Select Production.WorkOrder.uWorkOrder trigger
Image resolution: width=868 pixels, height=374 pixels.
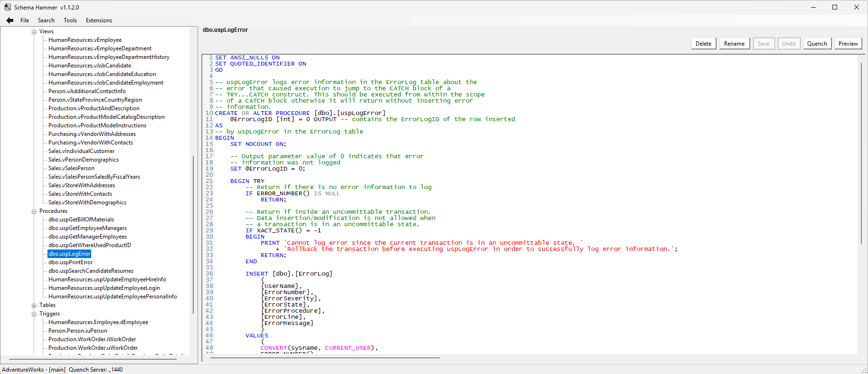[93, 348]
